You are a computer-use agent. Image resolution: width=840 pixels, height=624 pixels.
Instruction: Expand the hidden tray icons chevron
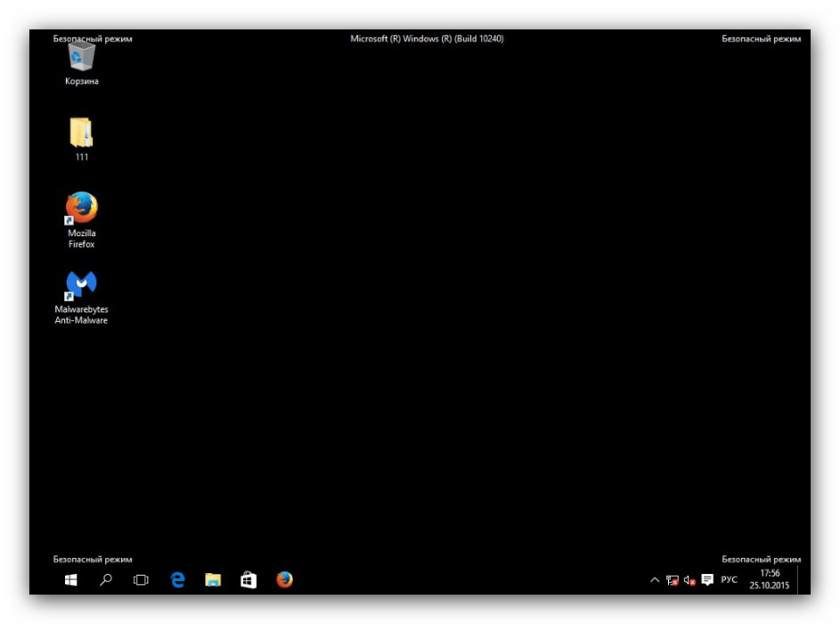pyautogui.click(x=655, y=580)
